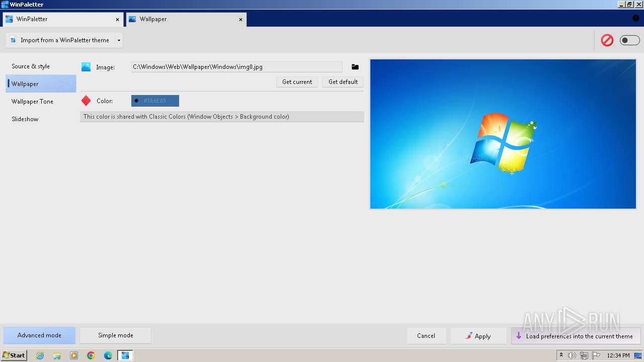Click WinPaletter taskbar button
The width and height of the screenshot is (644, 362).
coord(125,355)
